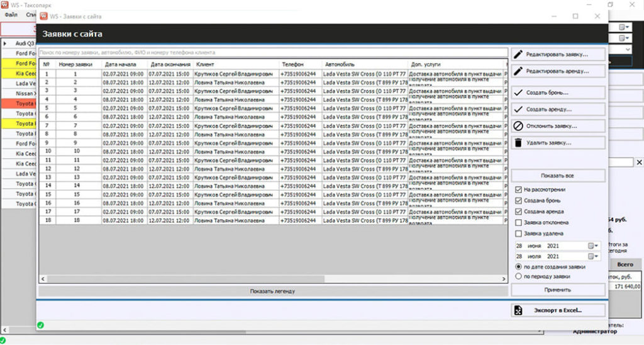This screenshot has width=644, height=345.
Task: Click the WS icon in Таксопарк main window
Action: tap(4, 4)
